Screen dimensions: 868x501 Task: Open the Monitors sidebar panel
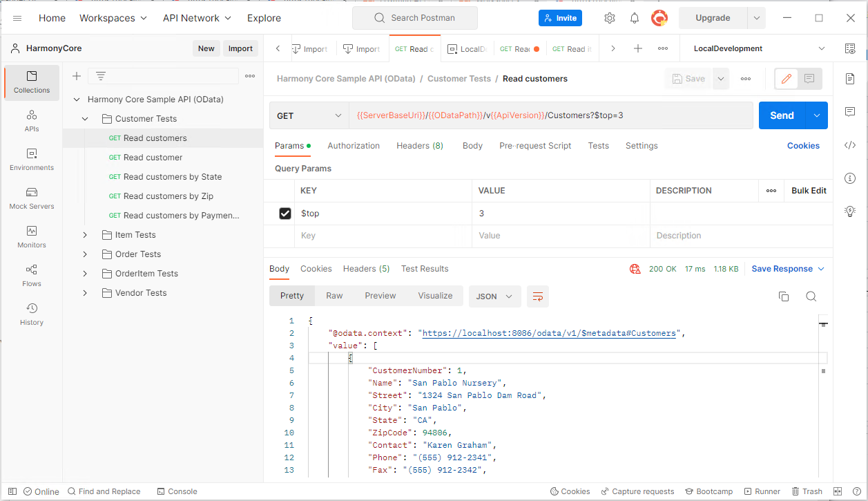[32, 236]
